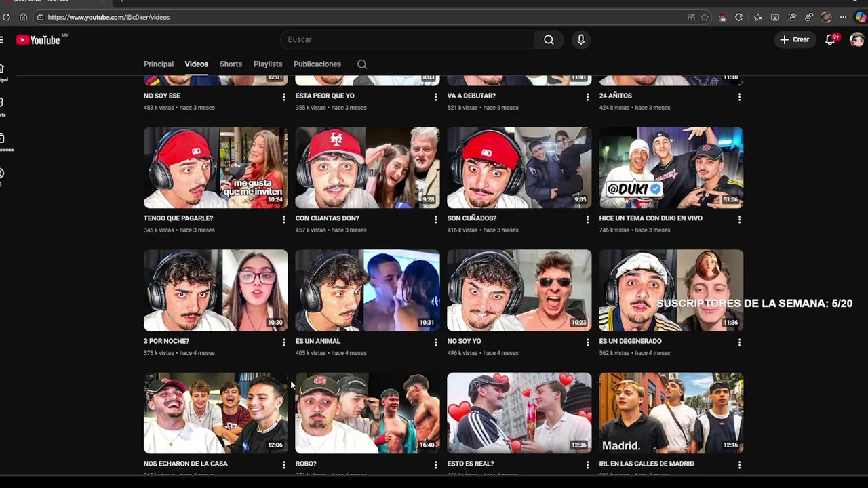Click the split screen apps icon in address bar
Image resolution: width=868 pixels, height=488 pixels.
691,18
